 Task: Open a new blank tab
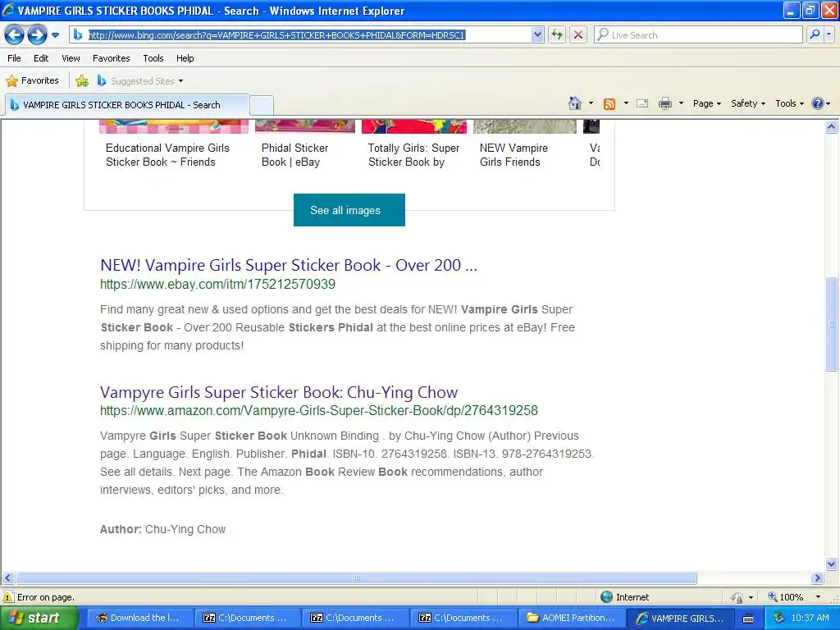click(x=262, y=105)
